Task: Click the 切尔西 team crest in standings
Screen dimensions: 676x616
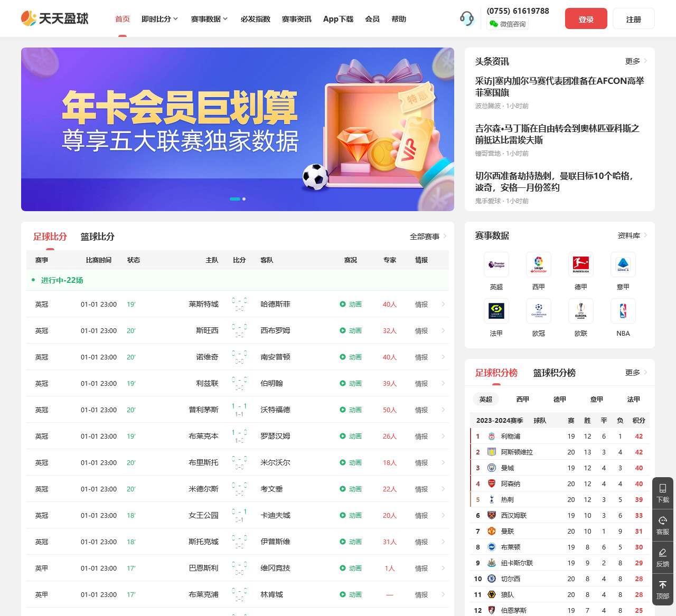Action: click(492, 579)
